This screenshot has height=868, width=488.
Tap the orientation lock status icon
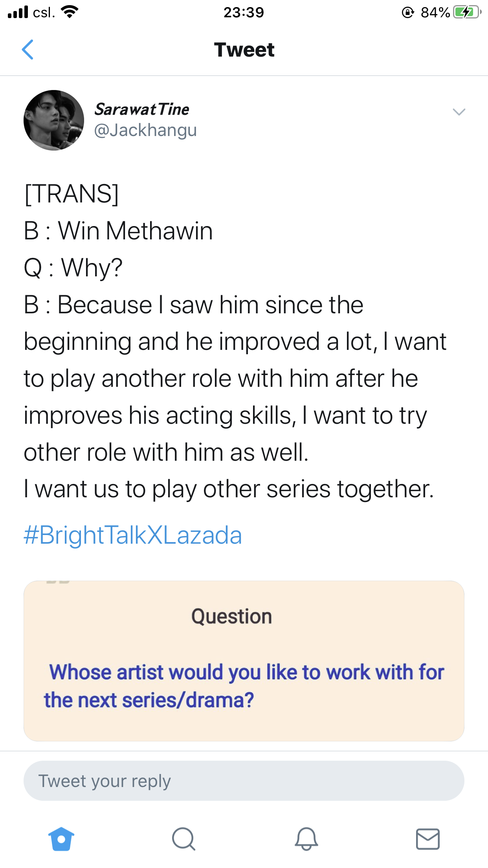point(408,13)
